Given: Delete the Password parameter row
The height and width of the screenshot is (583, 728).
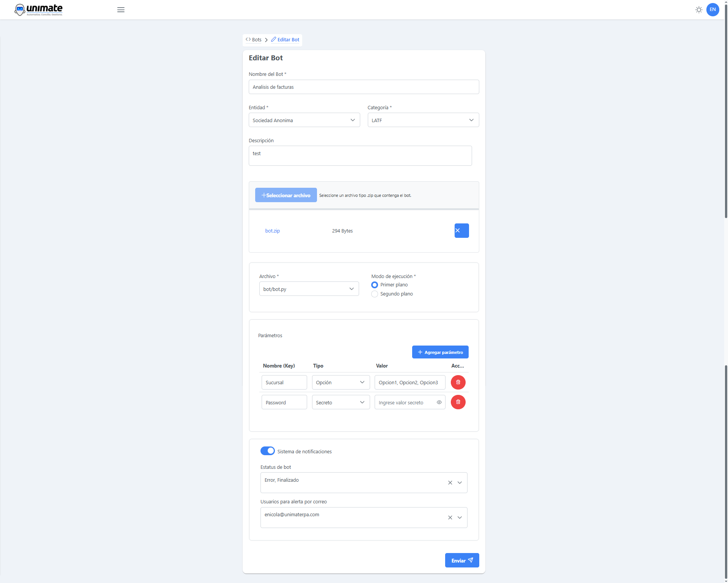Looking at the screenshot, I should click(x=458, y=402).
